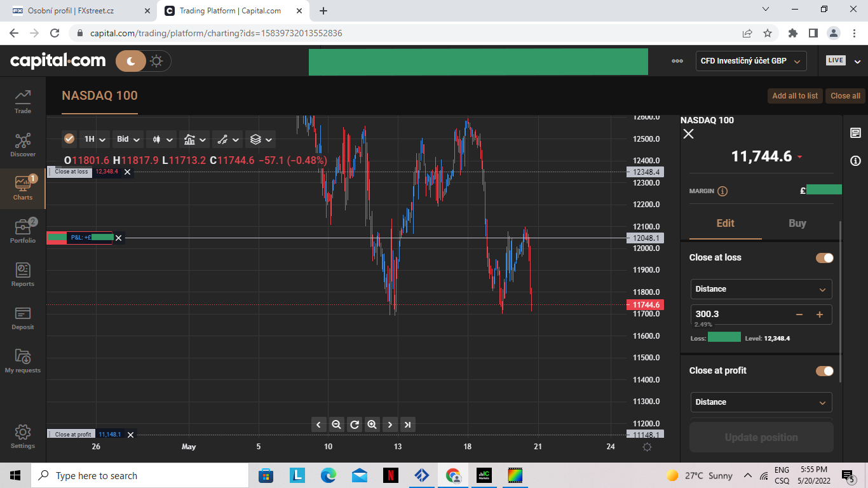This screenshot has height=488, width=868.
Task: Open Settings gear in sidebar
Action: click(23, 437)
